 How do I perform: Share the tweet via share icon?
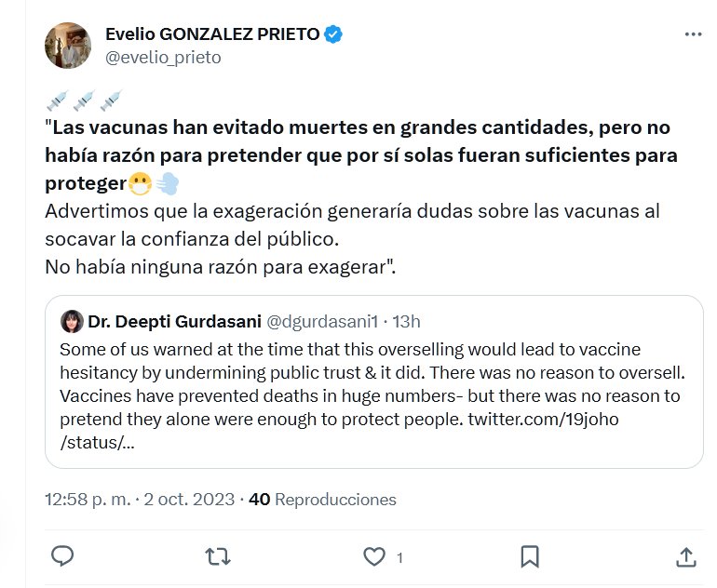685,556
